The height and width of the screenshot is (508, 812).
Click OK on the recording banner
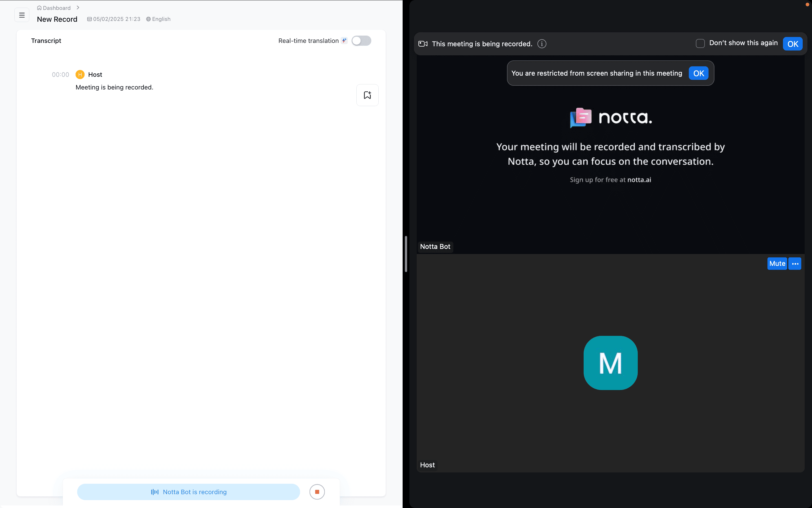(793, 44)
